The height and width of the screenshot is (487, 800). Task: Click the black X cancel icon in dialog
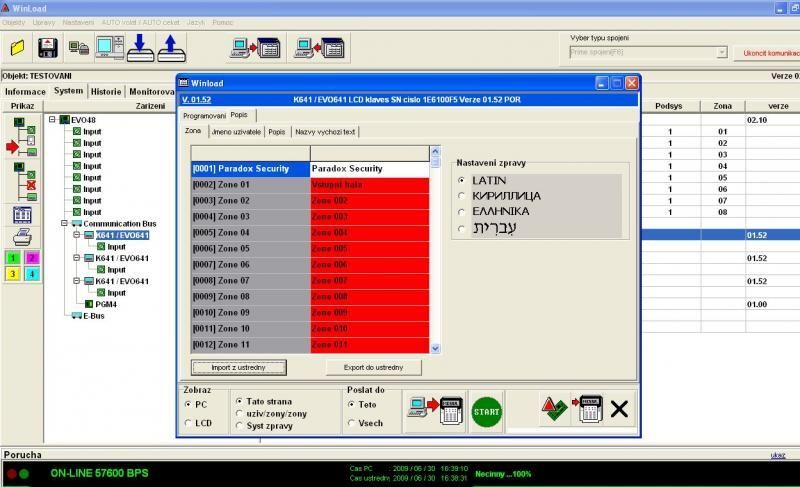[x=619, y=408]
